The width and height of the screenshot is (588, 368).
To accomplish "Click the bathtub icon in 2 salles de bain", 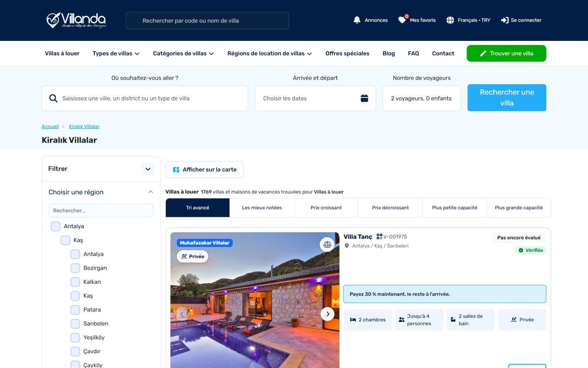I will (x=453, y=320).
